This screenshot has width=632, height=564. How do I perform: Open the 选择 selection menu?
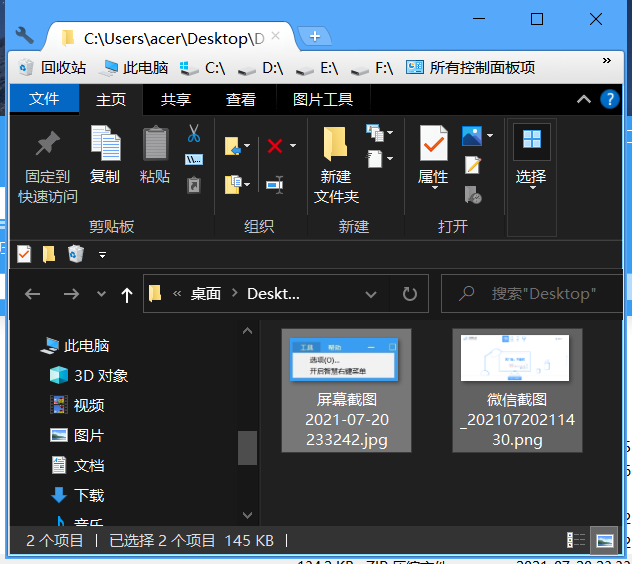point(532,157)
